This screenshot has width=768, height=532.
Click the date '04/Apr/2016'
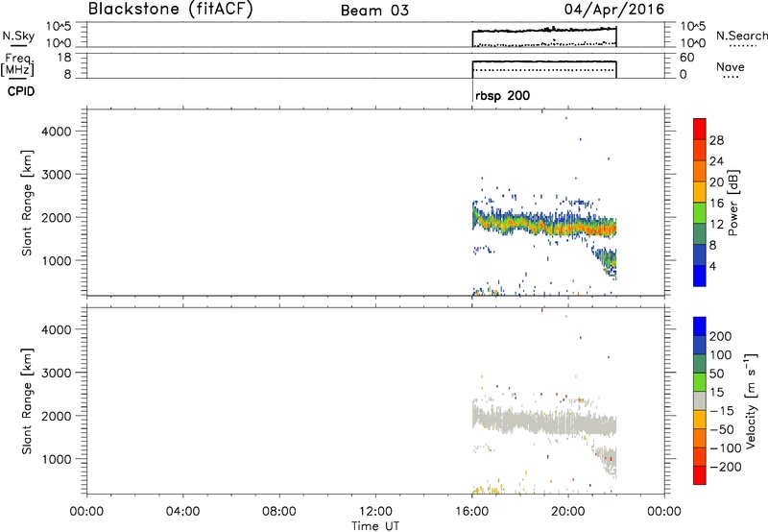pyautogui.click(x=614, y=10)
